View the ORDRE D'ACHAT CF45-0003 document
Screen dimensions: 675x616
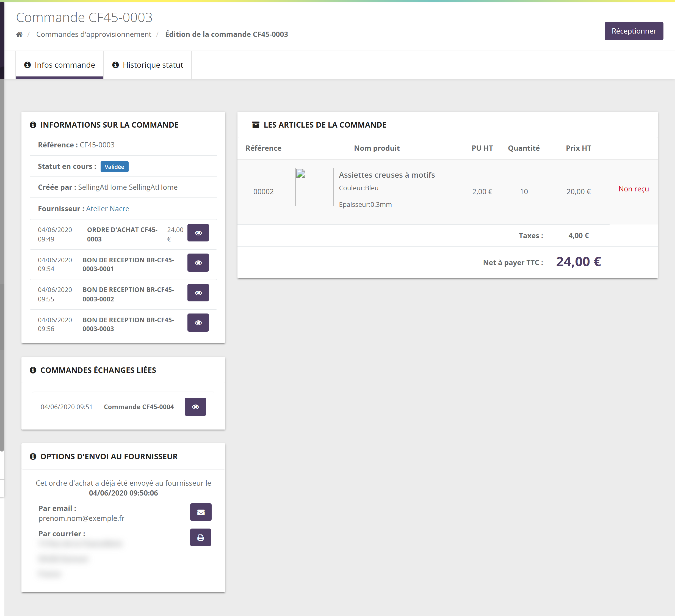point(198,233)
